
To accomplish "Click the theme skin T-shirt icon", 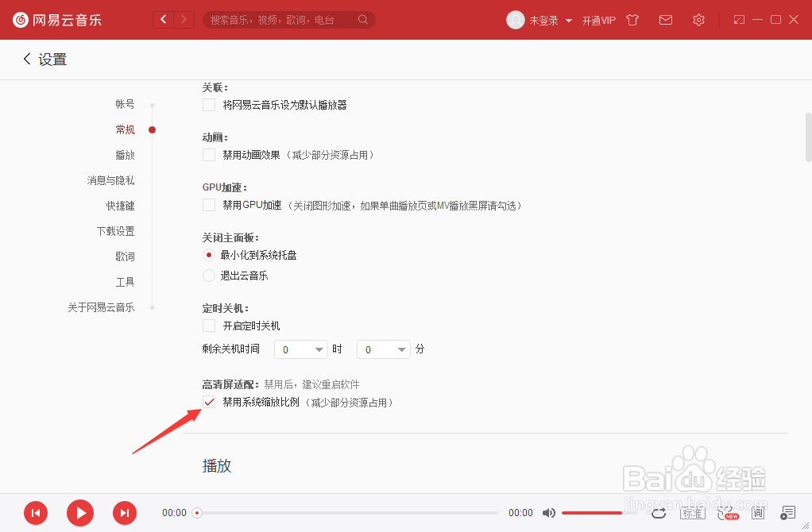I will [x=632, y=20].
